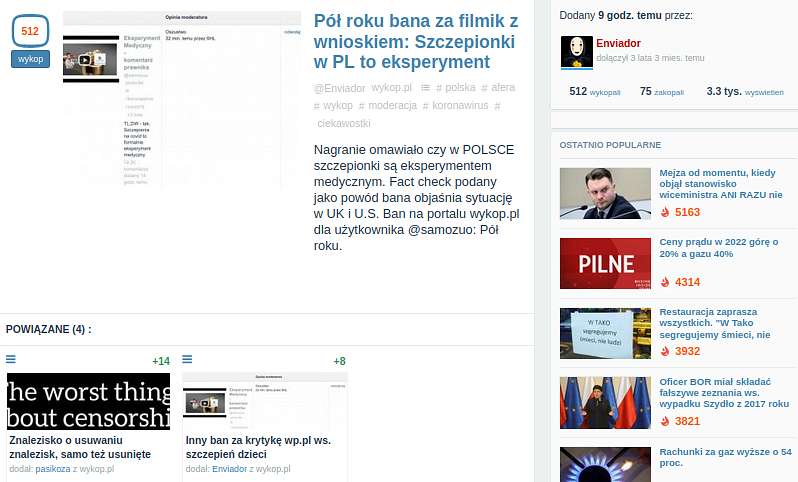Click flame icon beside 5163

tap(665, 212)
